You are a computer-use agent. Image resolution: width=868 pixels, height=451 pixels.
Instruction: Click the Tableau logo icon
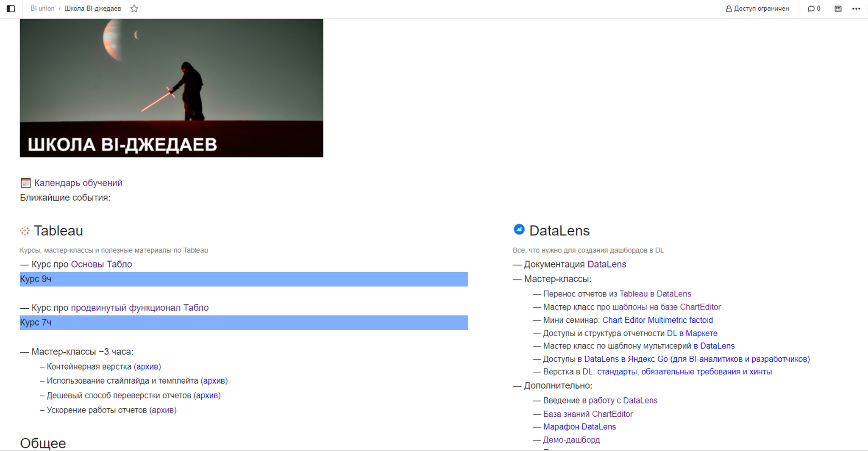tap(25, 231)
